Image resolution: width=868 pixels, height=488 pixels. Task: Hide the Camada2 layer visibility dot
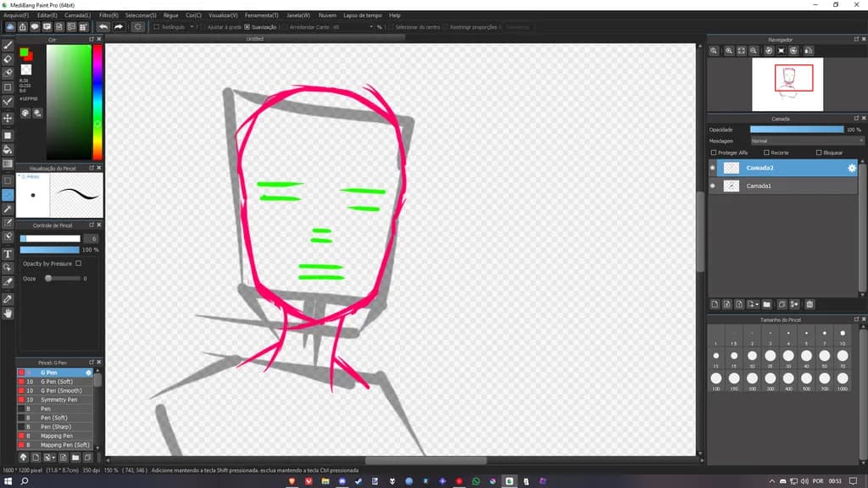click(712, 168)
